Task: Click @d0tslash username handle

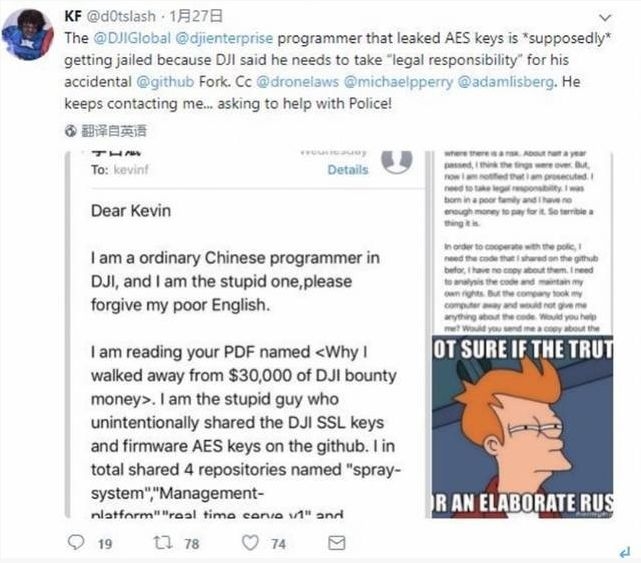Action: point(121,16)
